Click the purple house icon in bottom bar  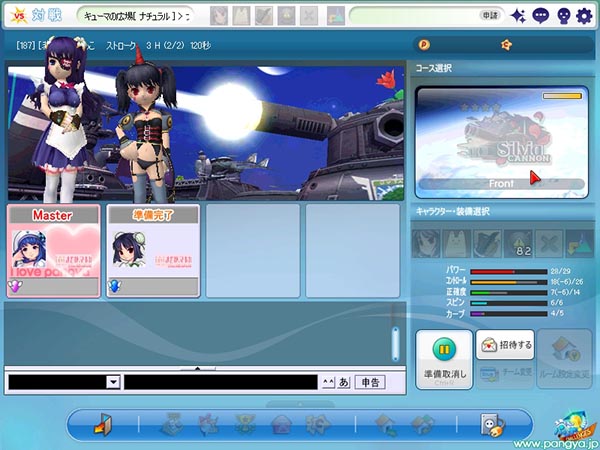tap(281, 424)
